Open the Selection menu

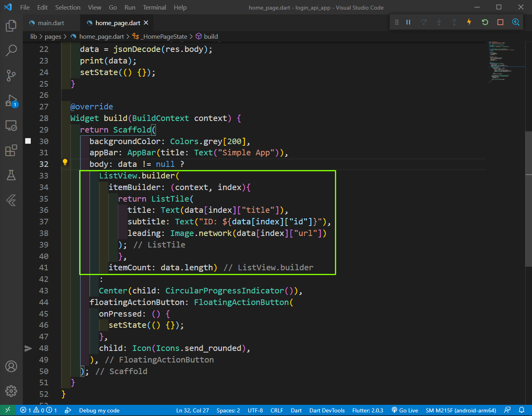68,7
